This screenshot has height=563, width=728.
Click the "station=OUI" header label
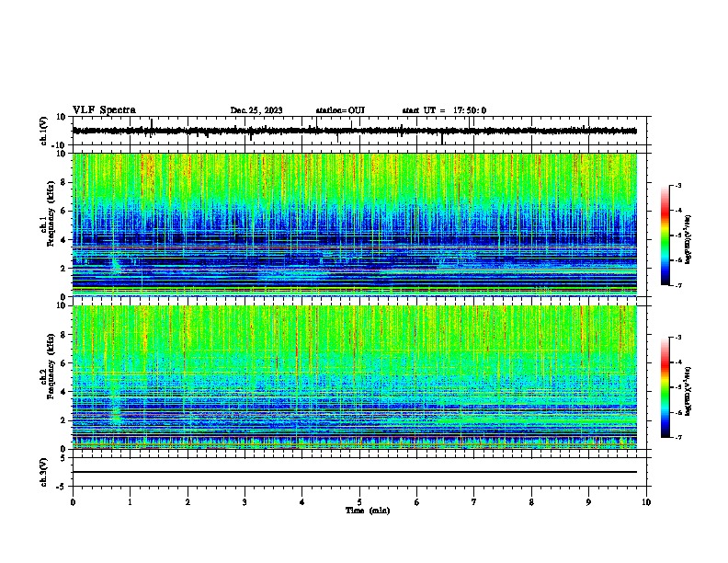point(340,110)
